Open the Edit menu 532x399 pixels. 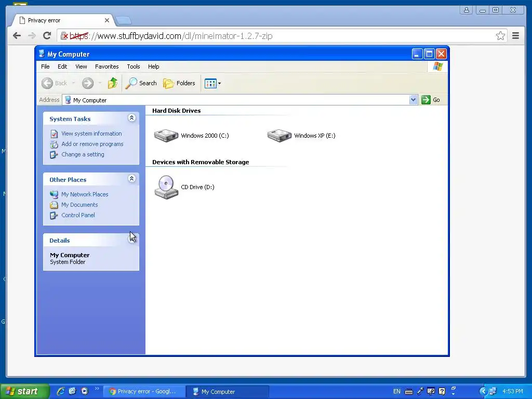[62, 66]
